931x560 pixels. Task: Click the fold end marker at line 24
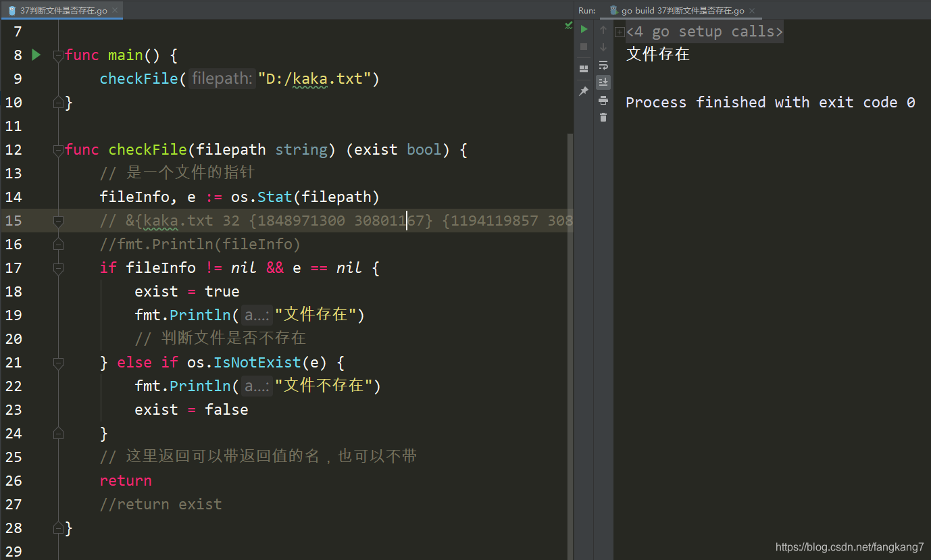58,434
